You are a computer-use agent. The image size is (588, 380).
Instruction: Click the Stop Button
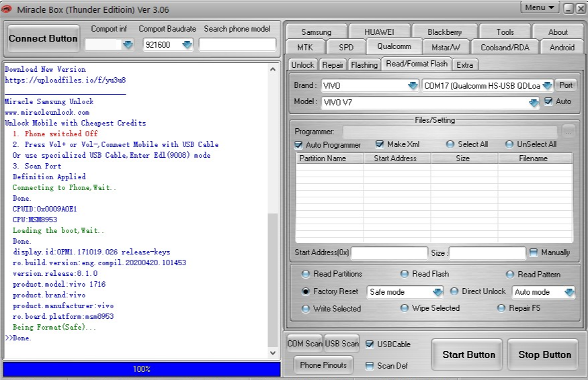point(544,354)
